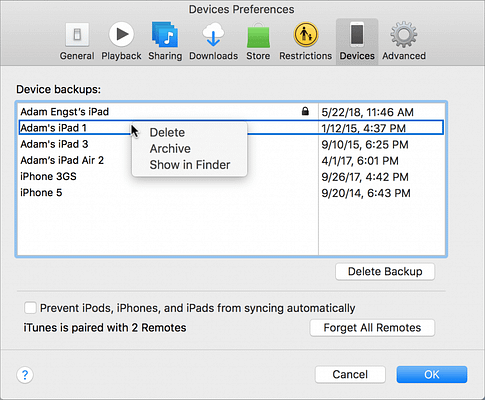The image size is (485, 400).
Task: Select the iPhone 3GS backup row
Action: pos(231,176)
